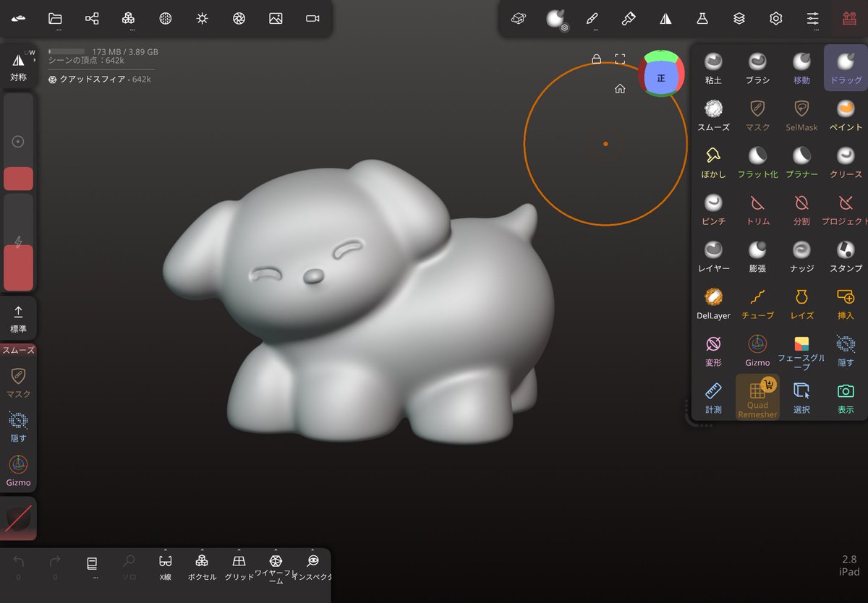Open the camera settings menu
The height and width of the screenshot is (603, 868).
(312, 19)
